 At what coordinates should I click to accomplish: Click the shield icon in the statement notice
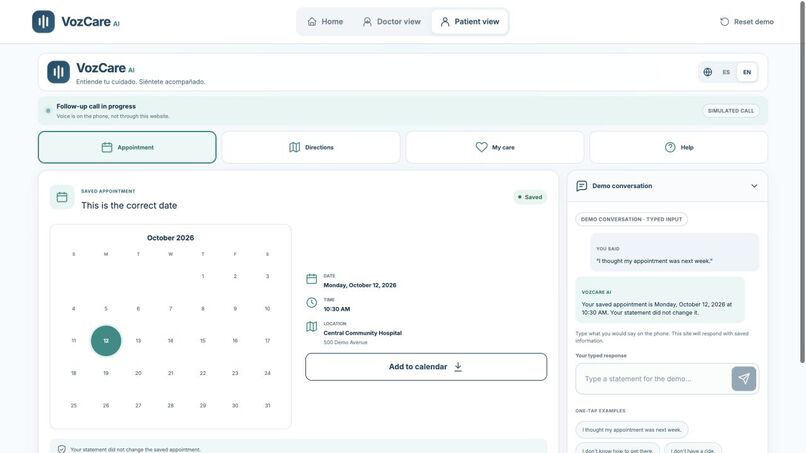(x=62, y=449)
